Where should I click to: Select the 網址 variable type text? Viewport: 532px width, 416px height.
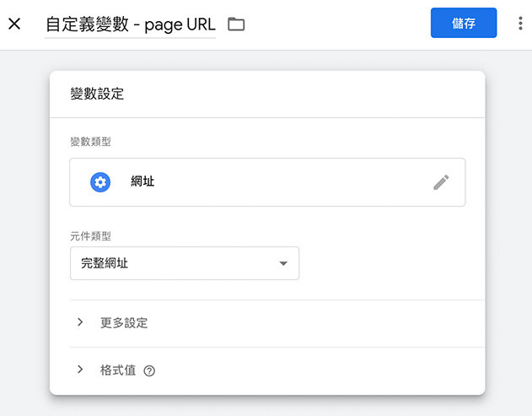[x=142, y=181]
